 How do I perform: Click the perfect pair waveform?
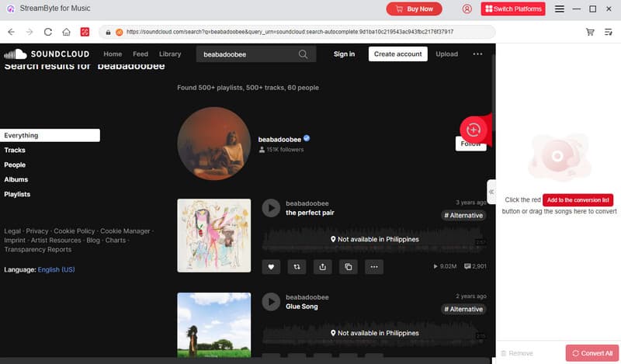point(374,239)
